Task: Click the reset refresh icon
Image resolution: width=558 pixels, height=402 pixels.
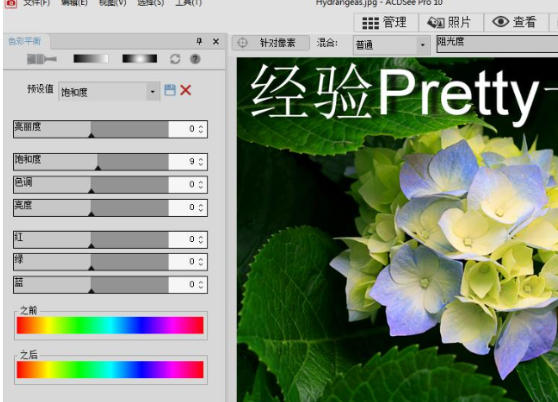Action: click(x=175, y=59)
